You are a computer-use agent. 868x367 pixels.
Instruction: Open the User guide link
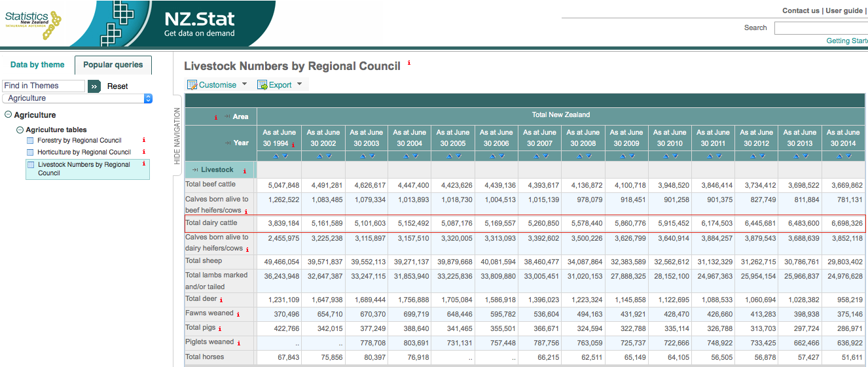click(x=844, y=10)
